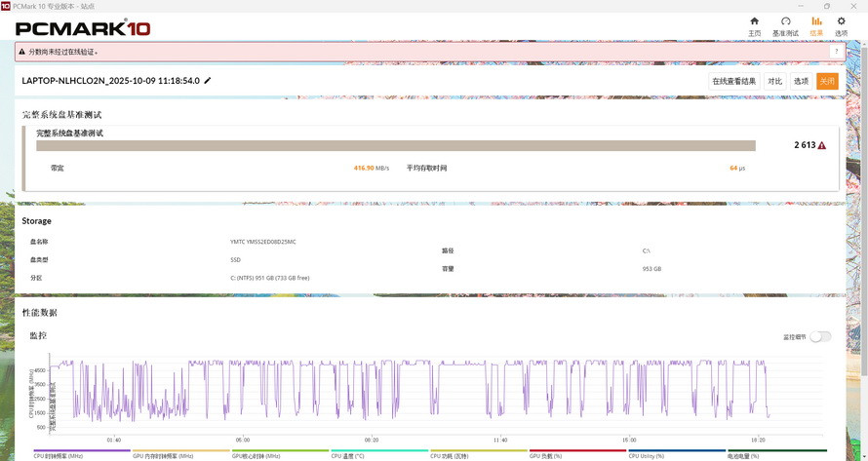This screenshot has width=868, height=461.
Task: Click the benchmark score progress bar
Action: pyautogui.click(x=395, y=145)
